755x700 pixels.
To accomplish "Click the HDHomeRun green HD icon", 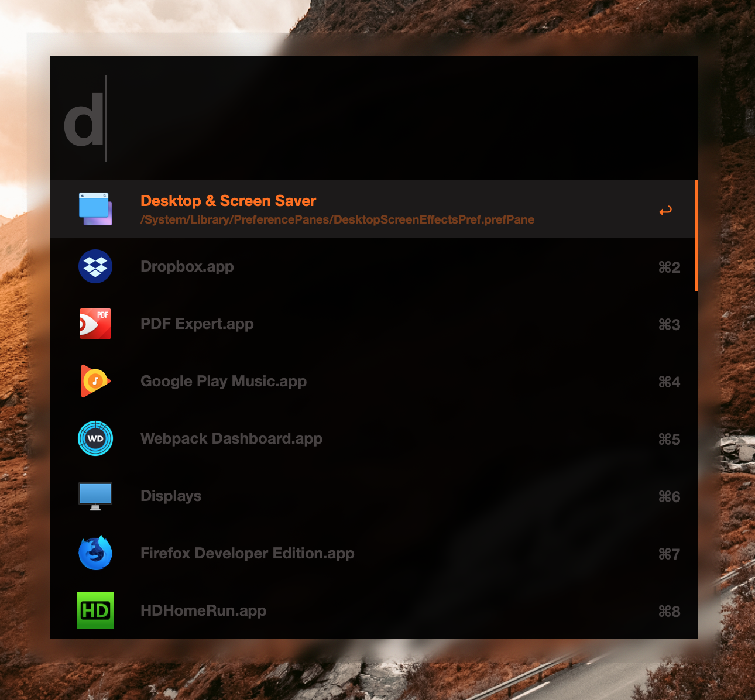I will click(95, 610).
